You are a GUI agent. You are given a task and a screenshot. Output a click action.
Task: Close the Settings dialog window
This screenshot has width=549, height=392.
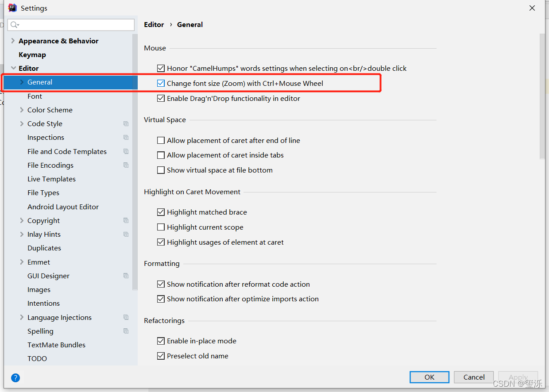532,8
